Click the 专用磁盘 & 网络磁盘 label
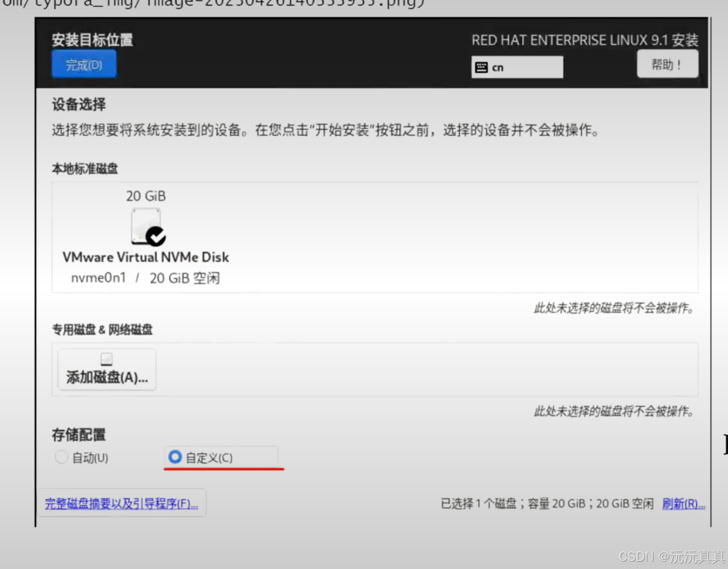The width and height of the screenshot is (728, 569). coord(102,330)
